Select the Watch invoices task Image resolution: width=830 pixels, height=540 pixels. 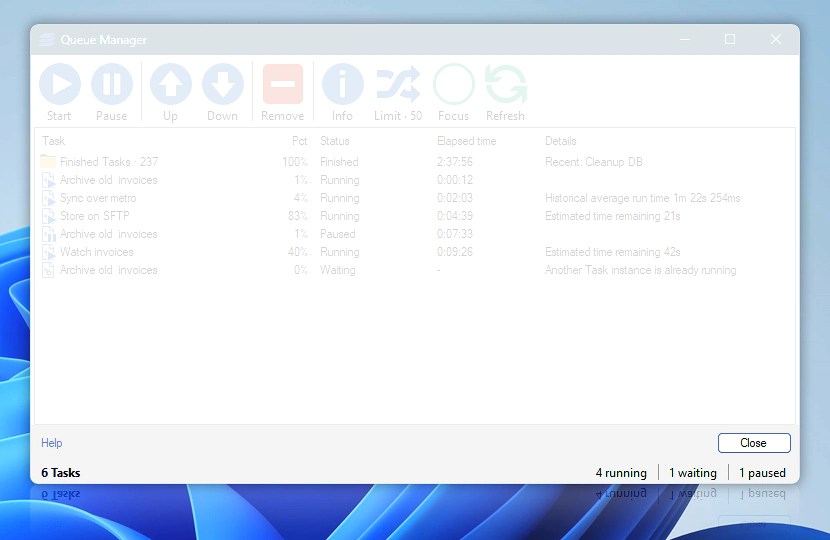click(x=414, y=252)
